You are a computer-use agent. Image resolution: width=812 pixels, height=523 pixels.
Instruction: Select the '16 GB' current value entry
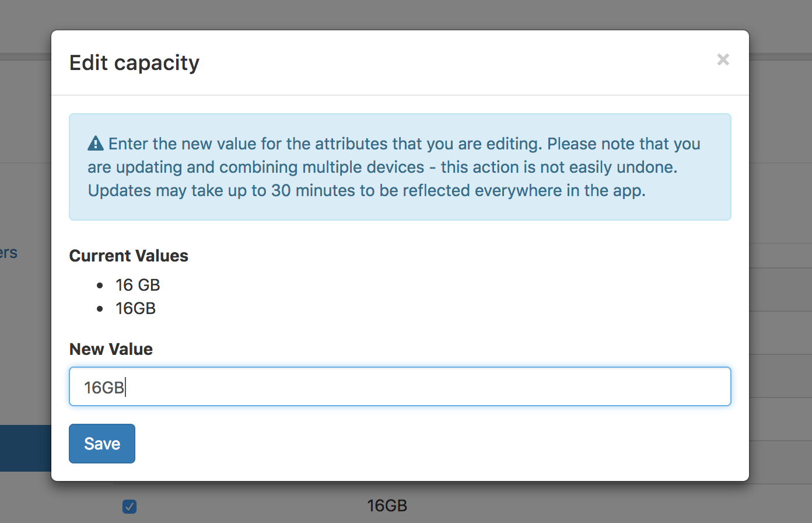tap(138, 285)
